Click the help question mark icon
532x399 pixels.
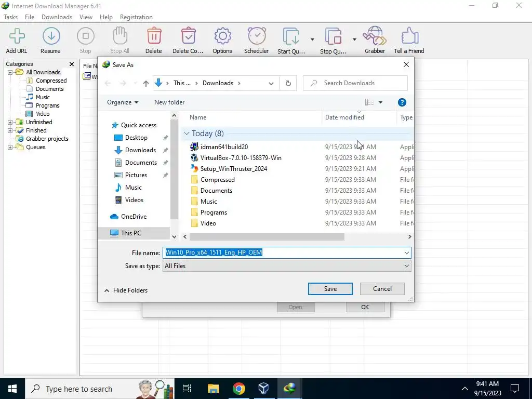pos(402,102)
